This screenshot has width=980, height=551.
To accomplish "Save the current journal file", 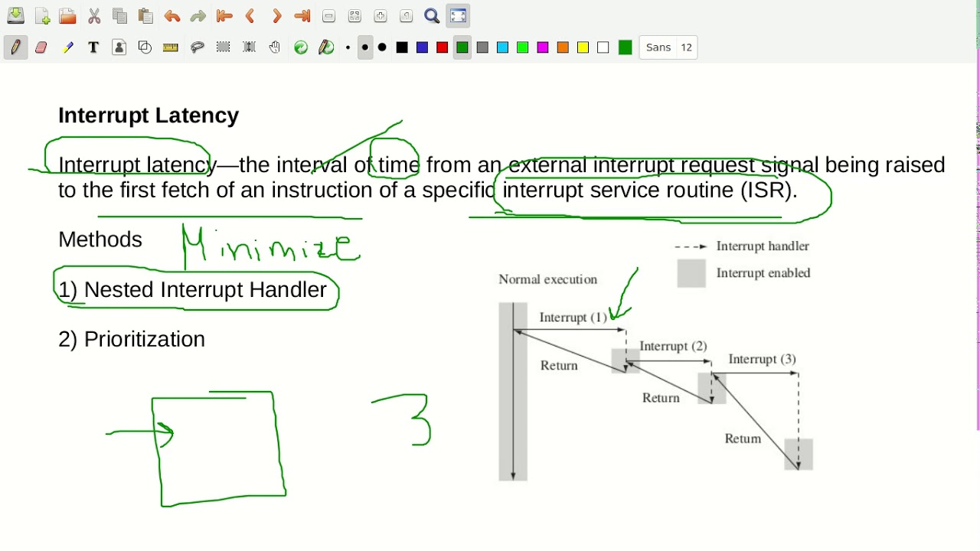I will click(x=15, y=16).
